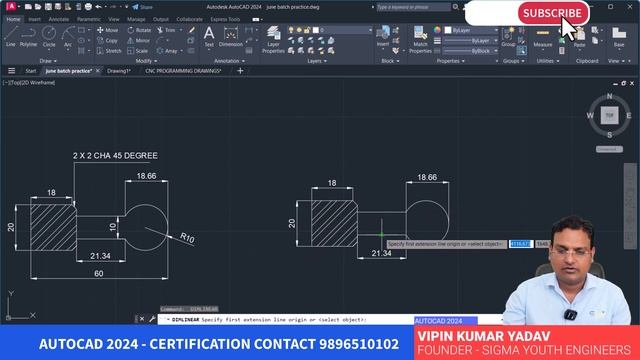640x360 pixels.
Task: Open the AutoCAD application menu
Action: click(11, 6)
